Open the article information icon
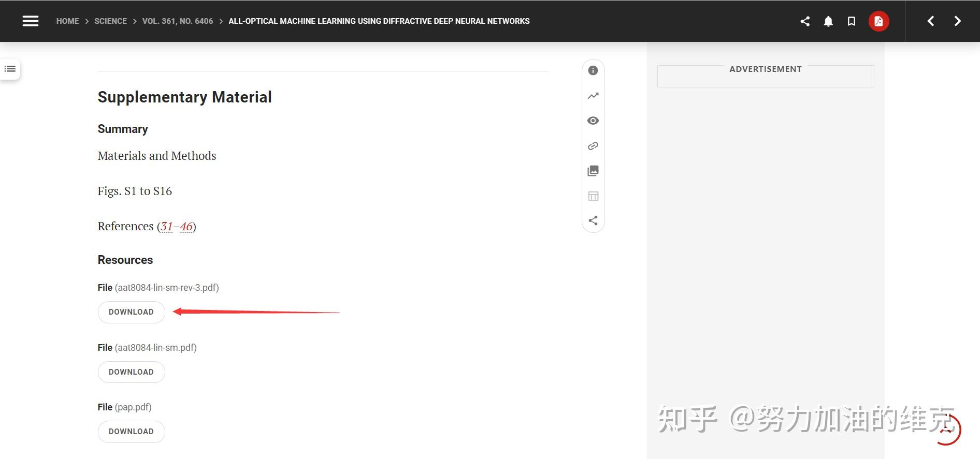 click(x=593, y=70)
